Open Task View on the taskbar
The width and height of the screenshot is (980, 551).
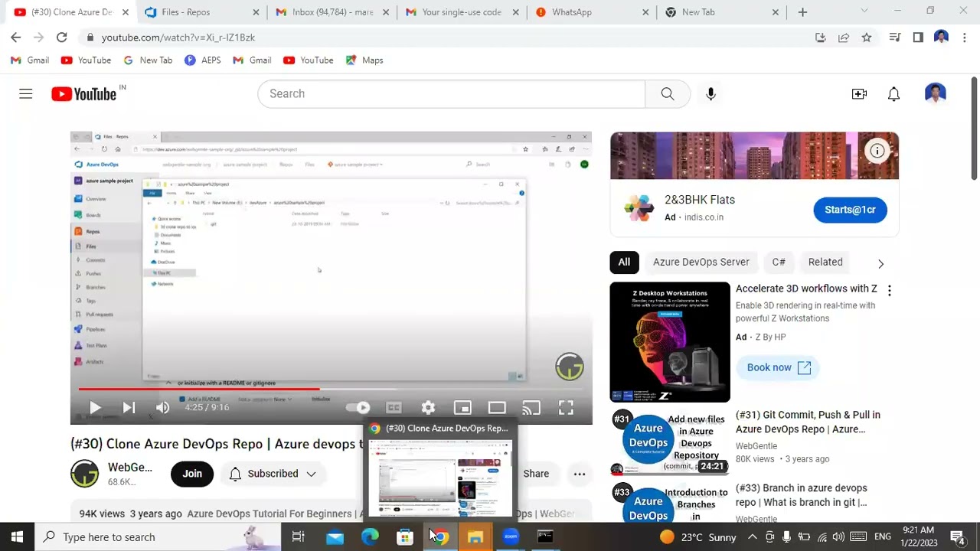tap(299, 537)
